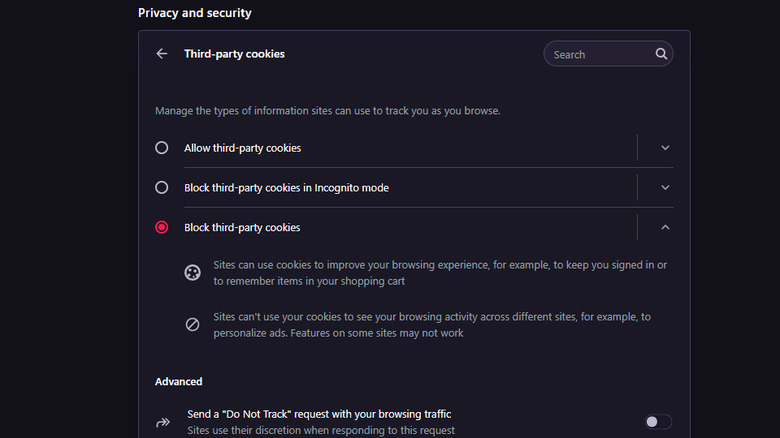The height and width of the screenshot is (438, 780).
Task: Click the Do Not Track arrow icon
Action: click(x=163, y=422)
